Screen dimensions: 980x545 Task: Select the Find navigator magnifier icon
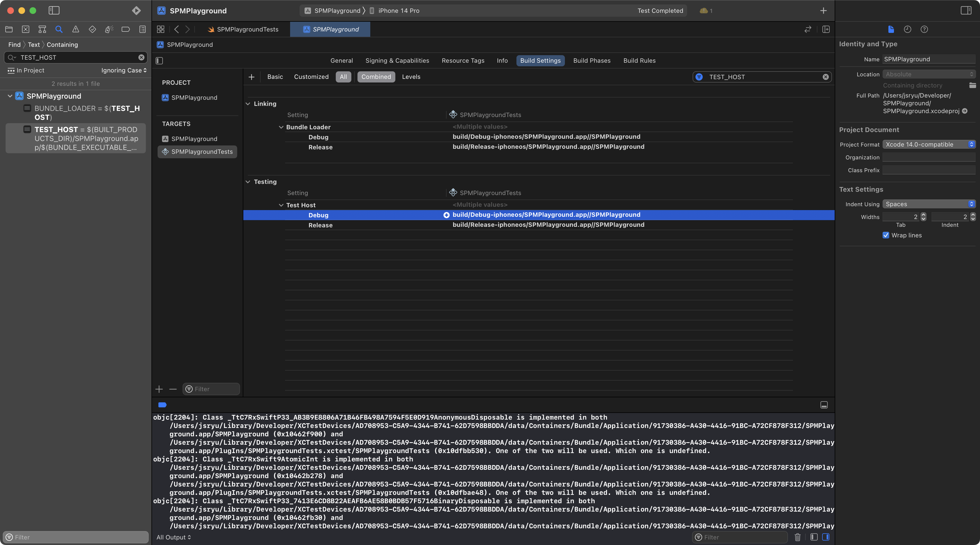click(x=59, y=29)
